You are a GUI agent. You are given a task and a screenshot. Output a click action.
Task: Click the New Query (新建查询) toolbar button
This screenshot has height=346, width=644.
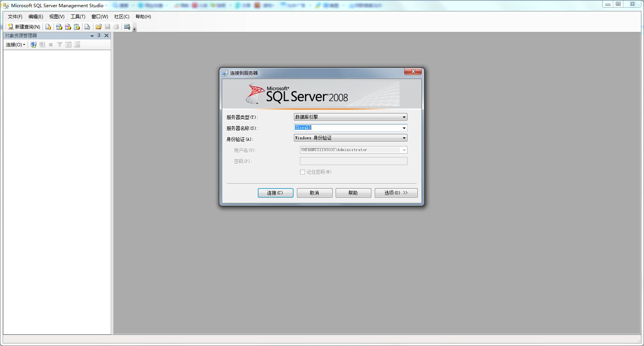[24, 27]
